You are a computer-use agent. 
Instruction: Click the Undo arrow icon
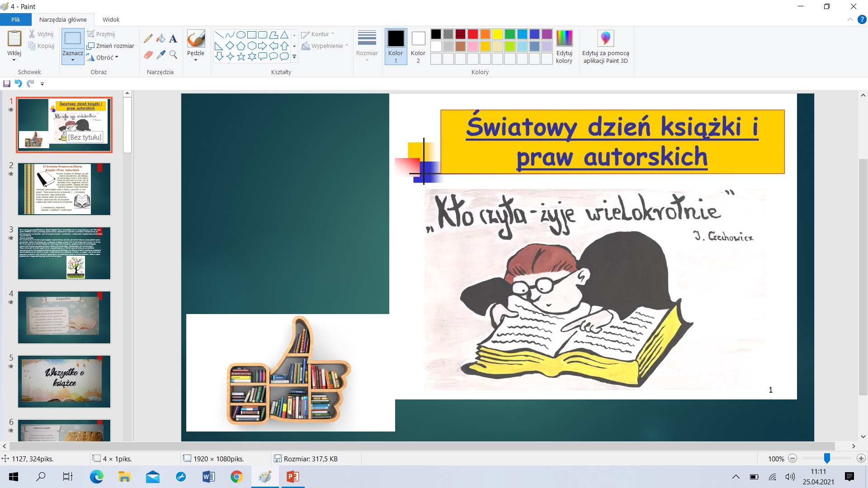click(19, 84)
